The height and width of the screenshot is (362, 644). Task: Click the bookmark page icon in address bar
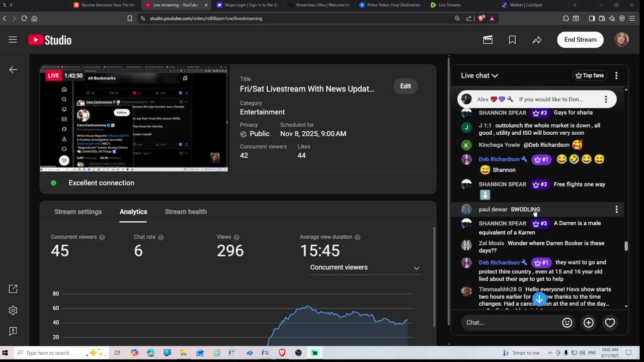coord(130,18)
